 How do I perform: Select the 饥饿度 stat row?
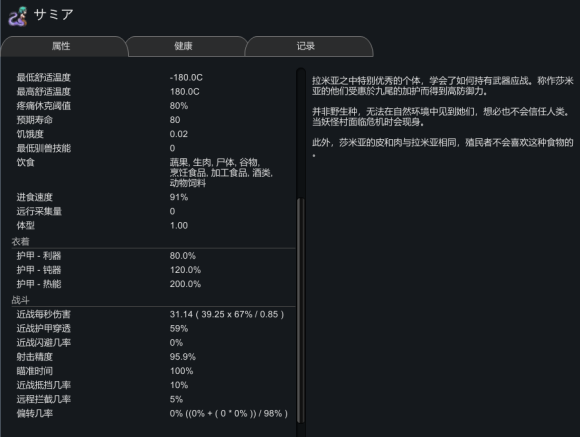(x=154, y=134)
